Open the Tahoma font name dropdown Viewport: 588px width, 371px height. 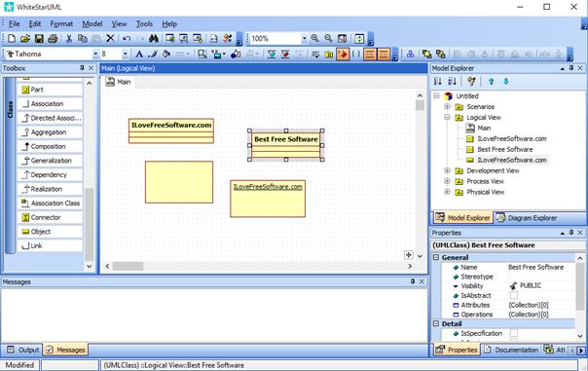[x=95, y=54]
